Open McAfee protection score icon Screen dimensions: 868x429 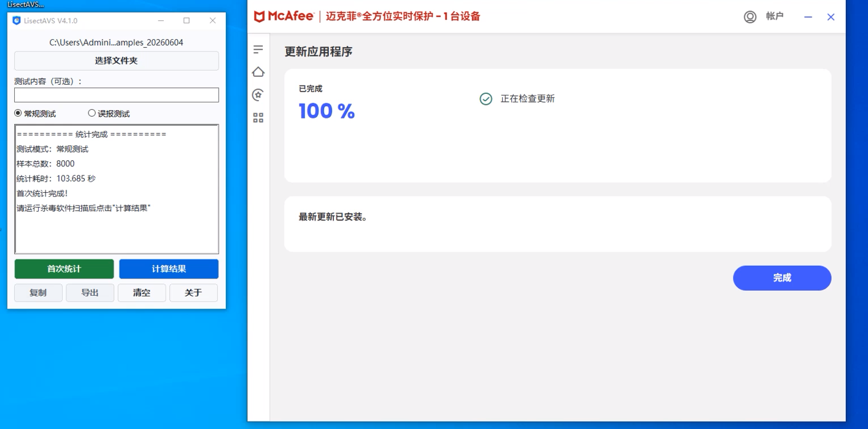click(258, 95)
